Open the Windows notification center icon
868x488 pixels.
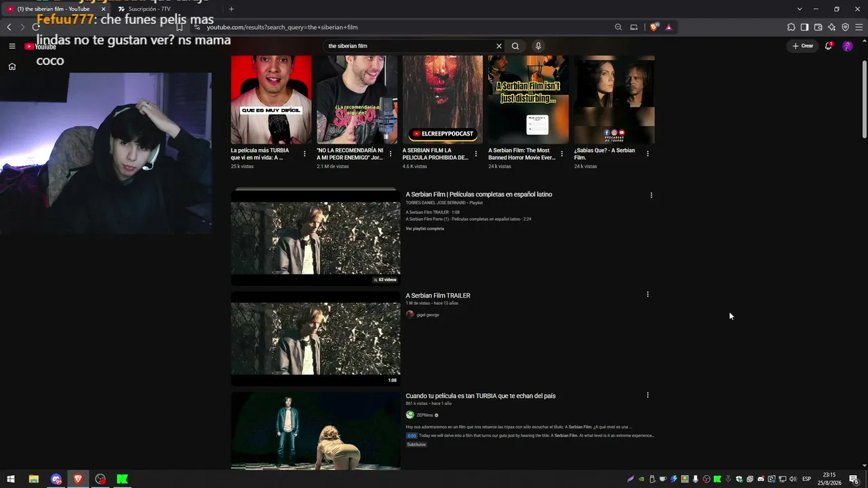coord(854,479)
